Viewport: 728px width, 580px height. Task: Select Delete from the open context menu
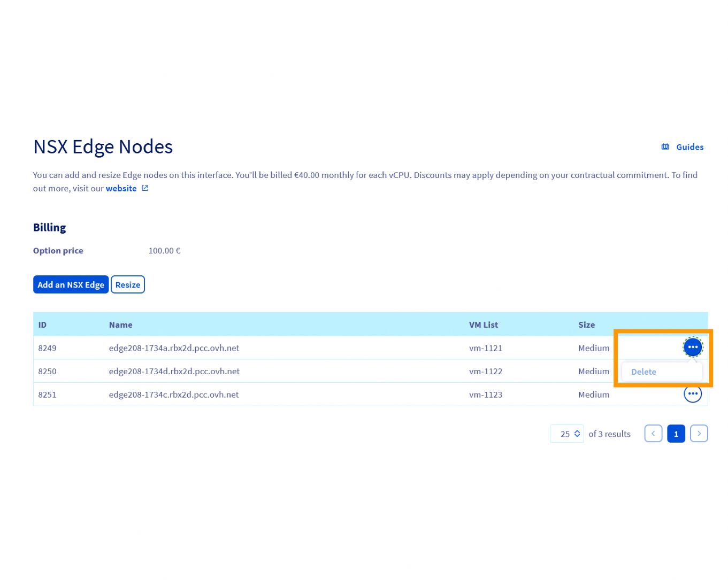pos(643,372)
